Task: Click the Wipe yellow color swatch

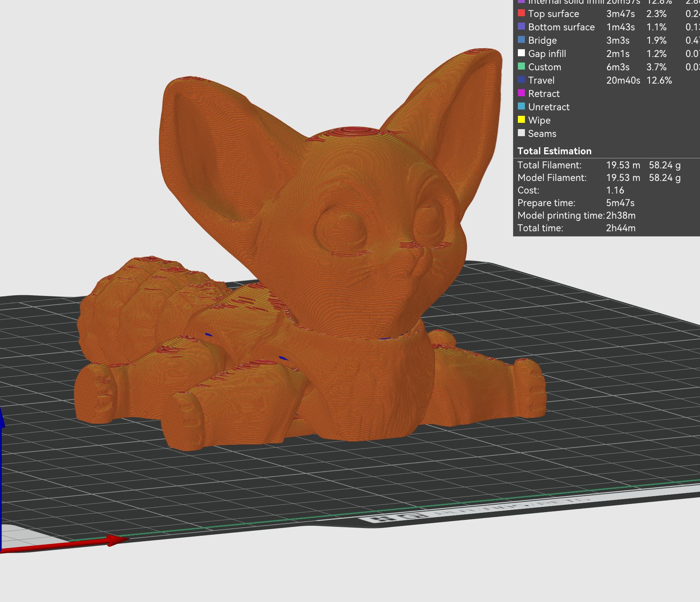Action: coord(521,120)
